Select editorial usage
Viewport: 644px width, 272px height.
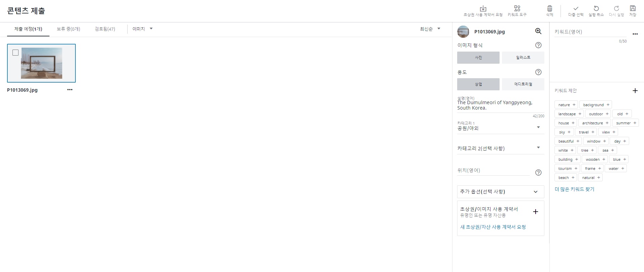tap(523, 84)
